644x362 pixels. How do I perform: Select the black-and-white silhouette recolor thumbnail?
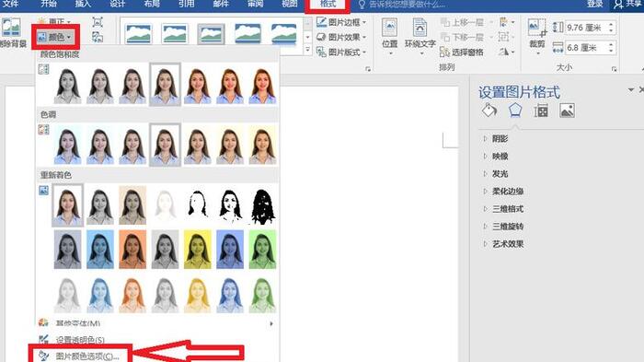coord(262,205)
